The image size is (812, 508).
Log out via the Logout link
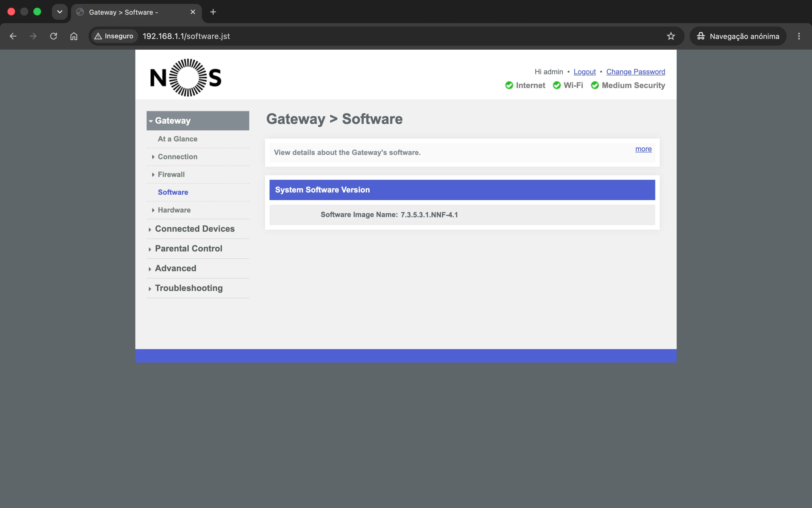[x=584, y=72]
